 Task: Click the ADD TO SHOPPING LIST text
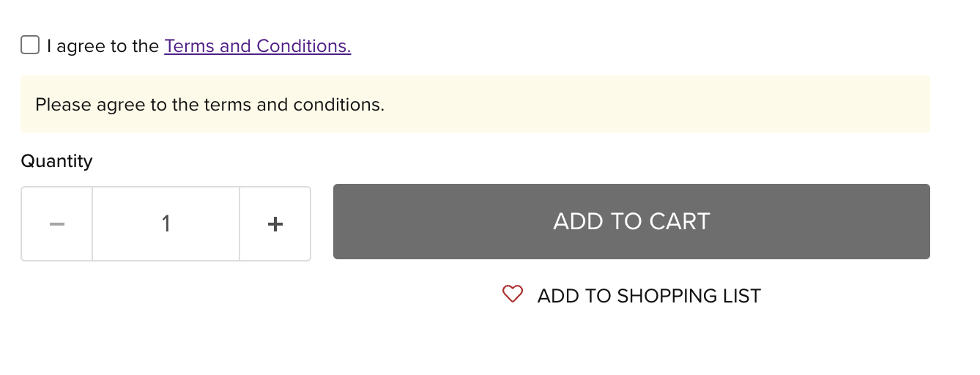click(x=649, y=296)
